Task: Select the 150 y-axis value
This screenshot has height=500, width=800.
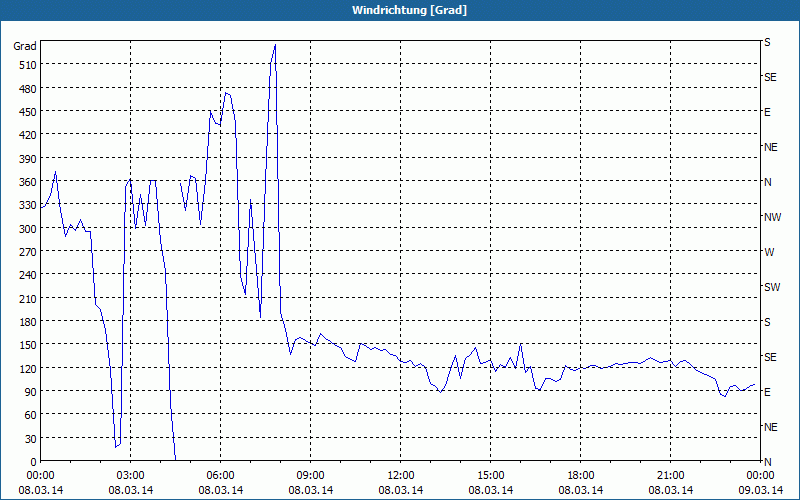Action: click(27, 345)
